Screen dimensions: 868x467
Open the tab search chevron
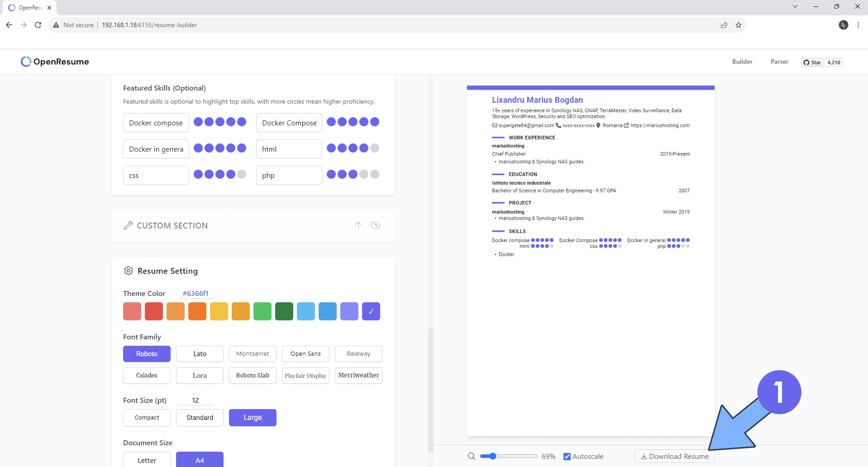795,6
